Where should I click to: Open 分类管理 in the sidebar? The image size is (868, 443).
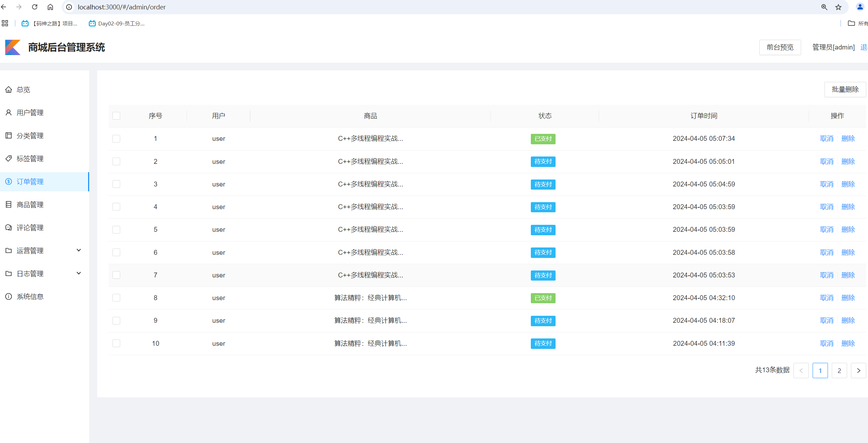coord(30,136)
